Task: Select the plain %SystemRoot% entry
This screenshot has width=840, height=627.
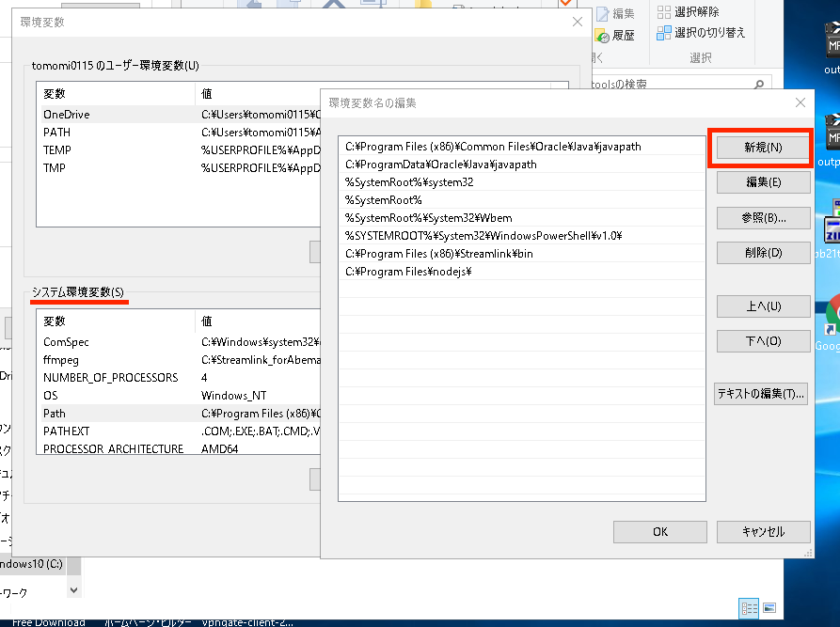Action: point(522,200)
